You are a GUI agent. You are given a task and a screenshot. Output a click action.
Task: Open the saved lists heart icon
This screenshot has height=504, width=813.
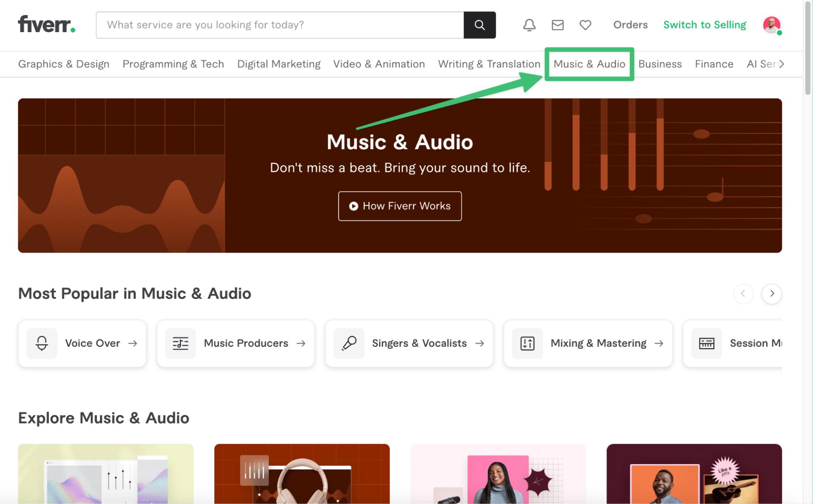pyautogui.click(x=585, y=25)
